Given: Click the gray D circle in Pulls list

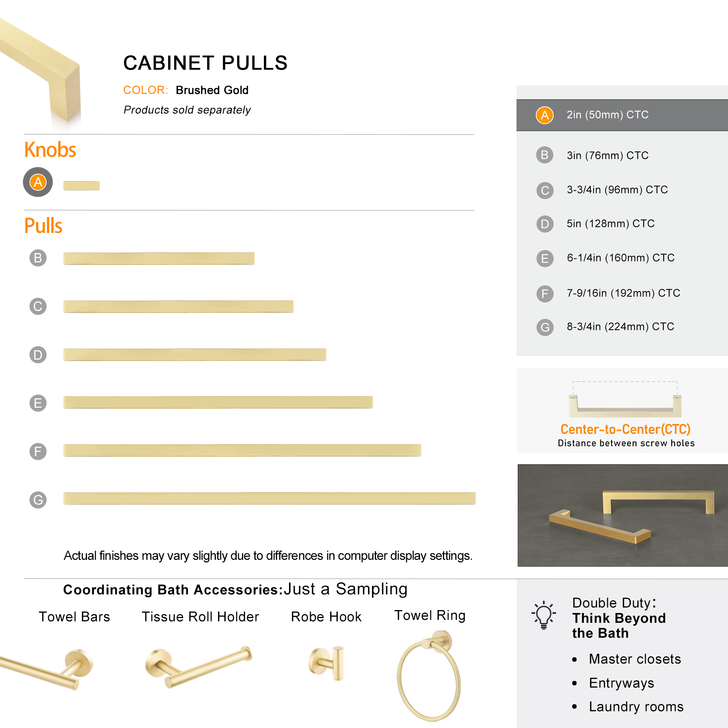Looking at the screenshot, I should 38,355.
